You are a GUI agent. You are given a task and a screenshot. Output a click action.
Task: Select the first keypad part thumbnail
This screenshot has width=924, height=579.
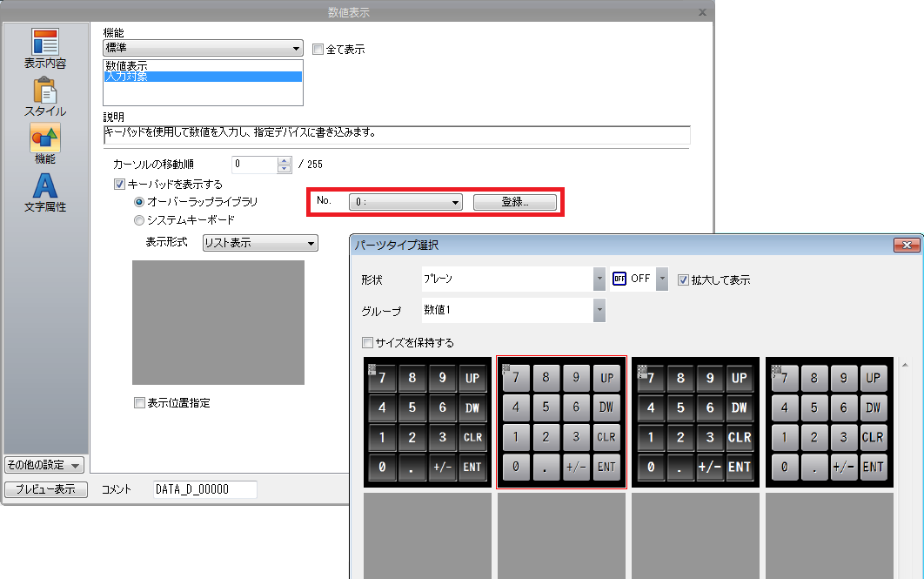click(427, 422)
